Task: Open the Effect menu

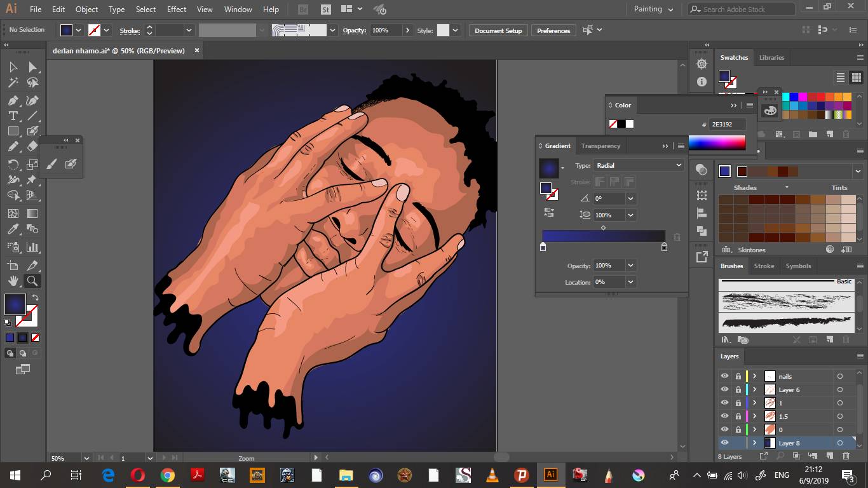Action: pyautogui.click(x=176, y=9)
